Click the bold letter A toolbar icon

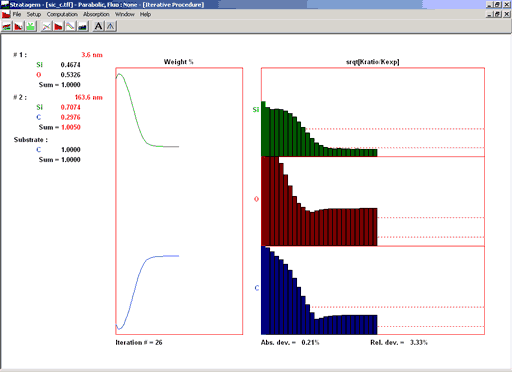tap(98, 26)
